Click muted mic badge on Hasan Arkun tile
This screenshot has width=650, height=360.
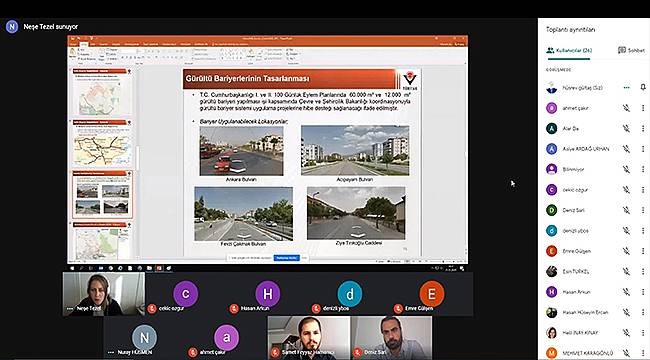click(x=234, y=308)
